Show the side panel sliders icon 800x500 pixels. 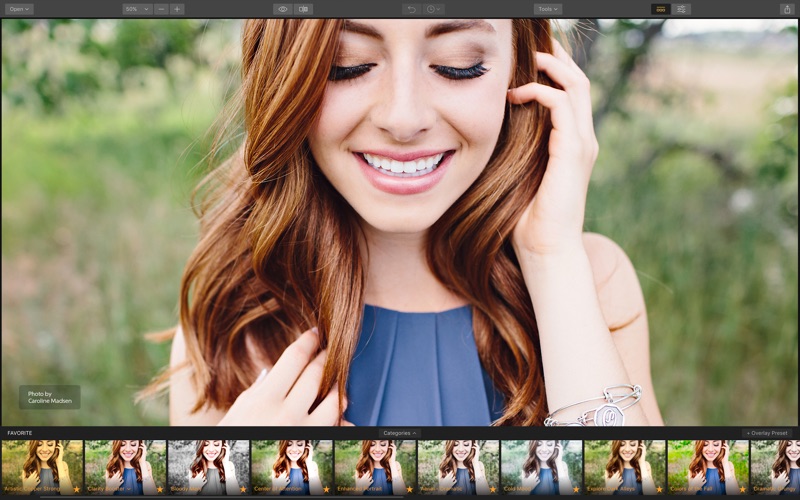tap(682, 9)
